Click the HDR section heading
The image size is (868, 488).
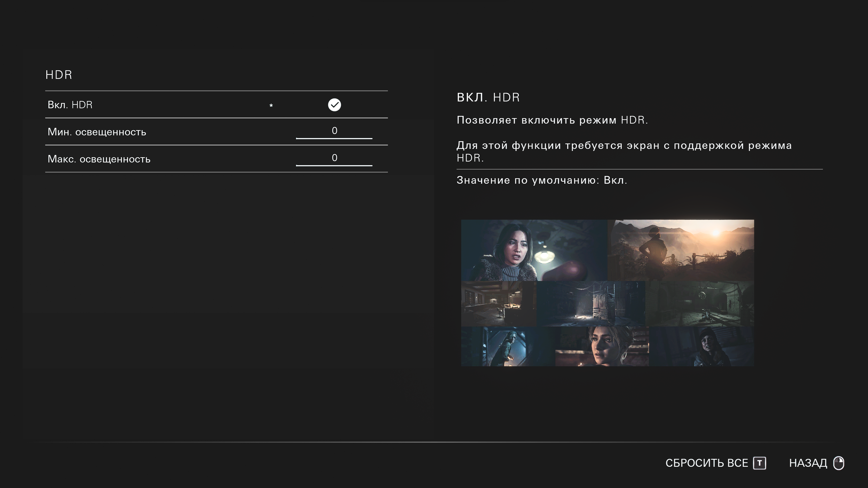coord(59,75)
